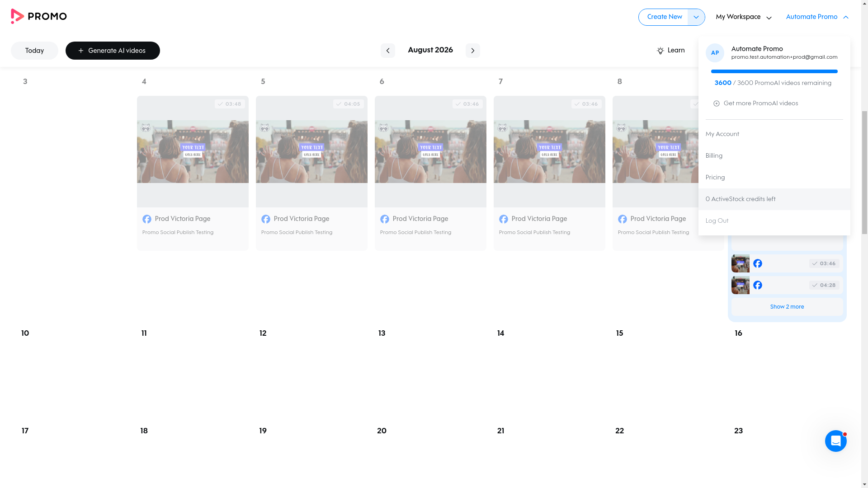Click the AP avatar circle
The width and height of the screenshot is (868, 488).
pos(715,53)
